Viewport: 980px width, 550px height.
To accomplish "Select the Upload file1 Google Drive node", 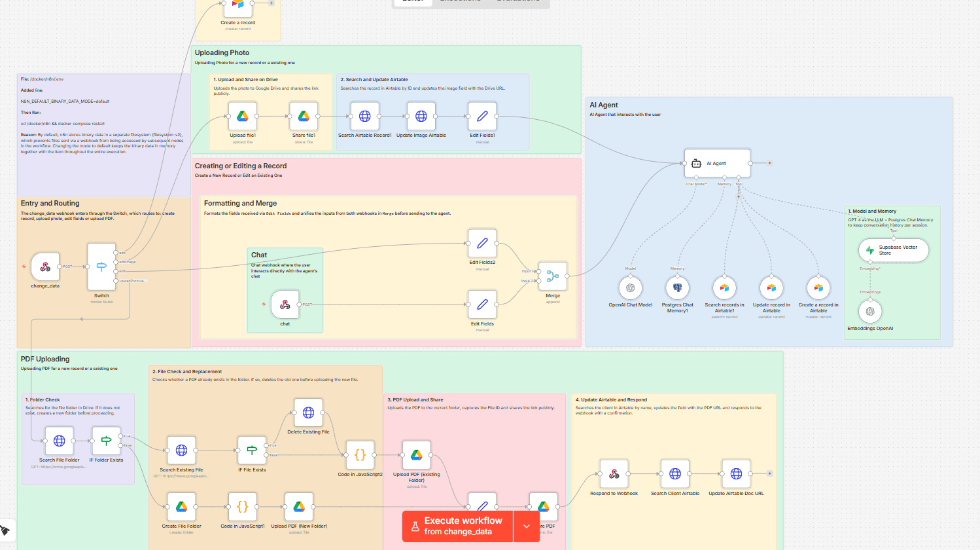I will click(x=242, y=116).
